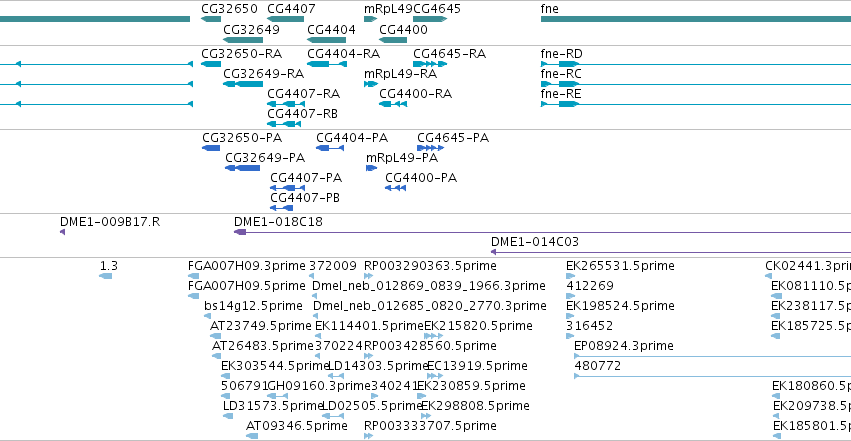851x441 pixels.
Task: Select the mRpL49-RA transcript label
Action: pyautogui.click(x=401, y=74)
